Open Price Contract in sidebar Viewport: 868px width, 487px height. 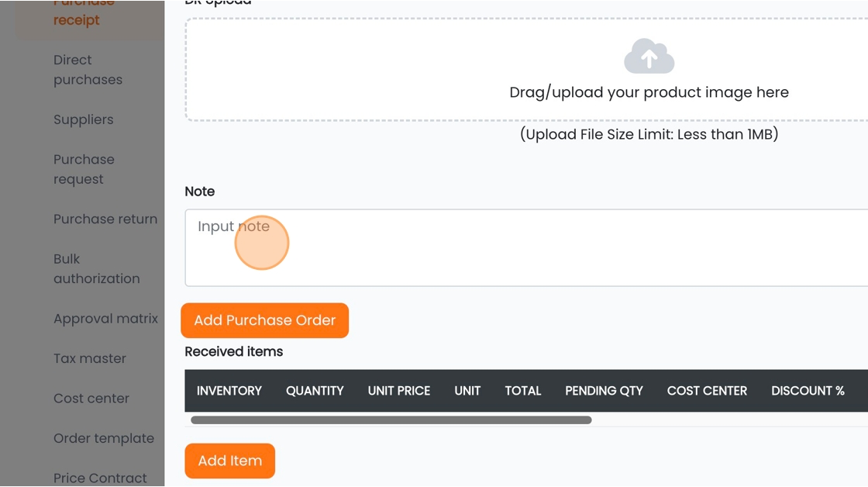click(100, 478)
